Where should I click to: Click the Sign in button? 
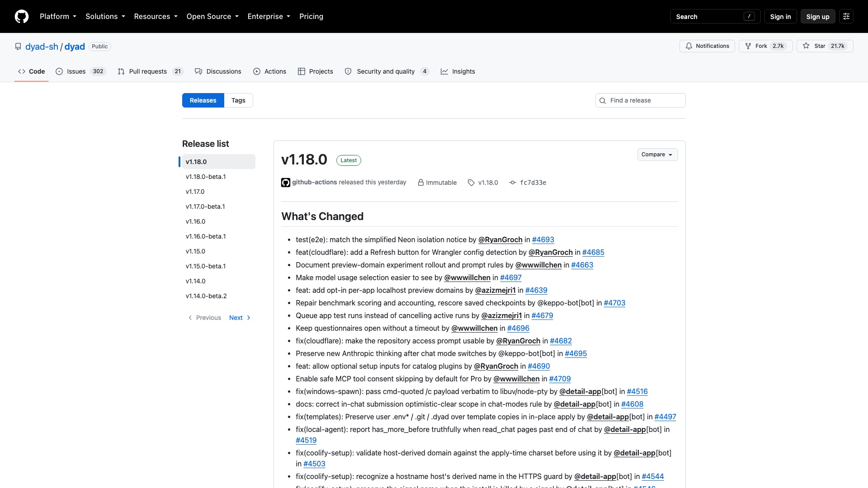coord(780,16)
